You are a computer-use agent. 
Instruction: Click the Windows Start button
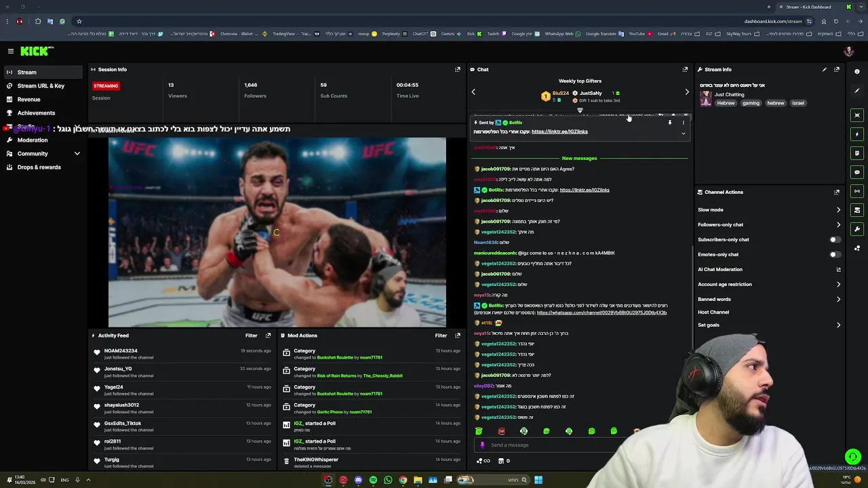click(x=538, y=480)
